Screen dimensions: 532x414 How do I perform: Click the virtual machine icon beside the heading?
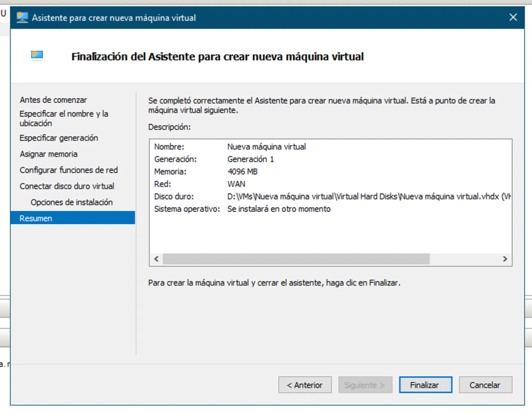(x=37, y=55)
